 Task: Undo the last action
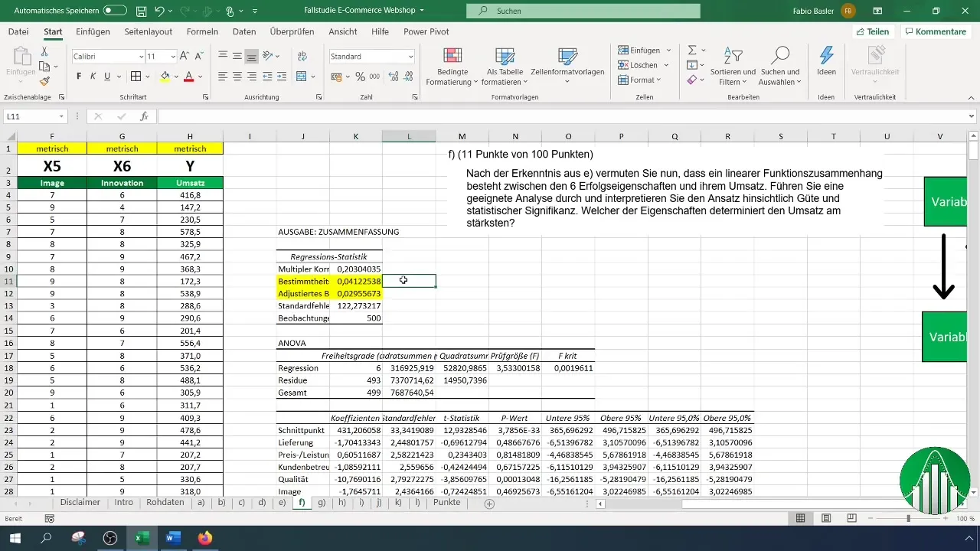[161, 11]
